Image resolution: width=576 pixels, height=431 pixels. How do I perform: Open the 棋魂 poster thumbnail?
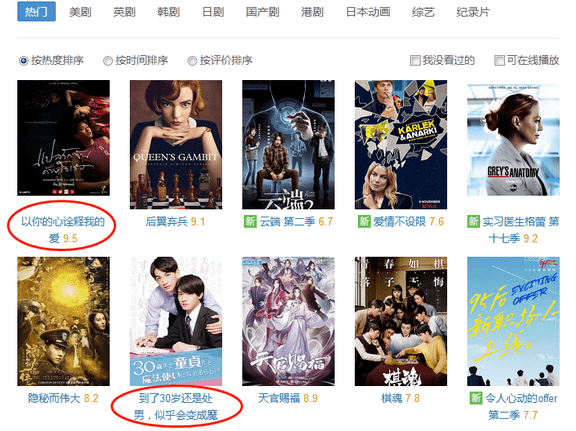click(401, 322)
